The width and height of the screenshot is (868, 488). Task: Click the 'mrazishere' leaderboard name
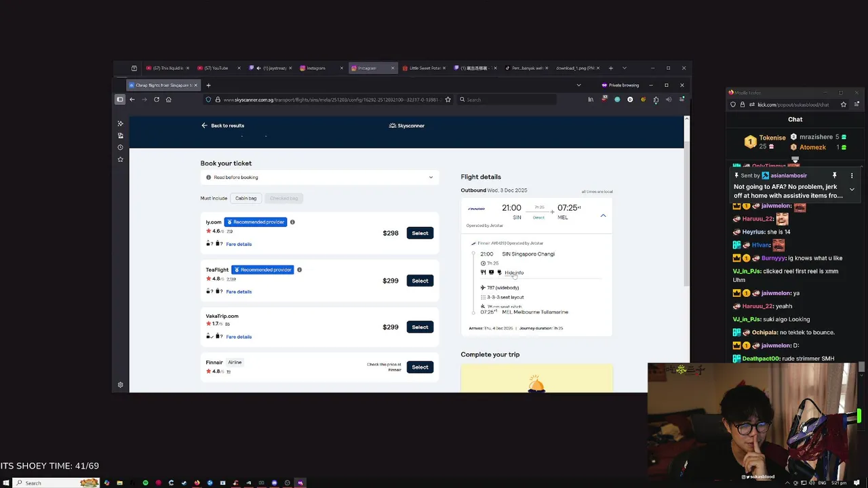click(x=816, y=137)
